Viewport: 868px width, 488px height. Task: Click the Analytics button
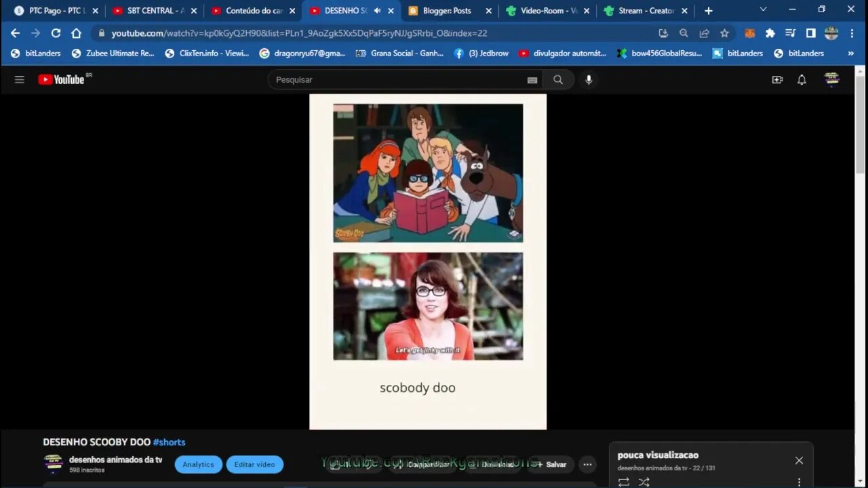click(198, 464)
